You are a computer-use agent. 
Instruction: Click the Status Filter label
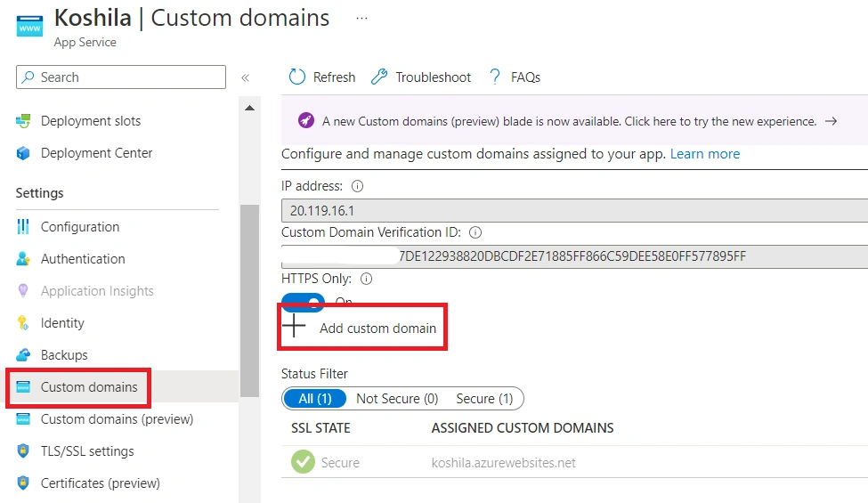coord(314,374)
